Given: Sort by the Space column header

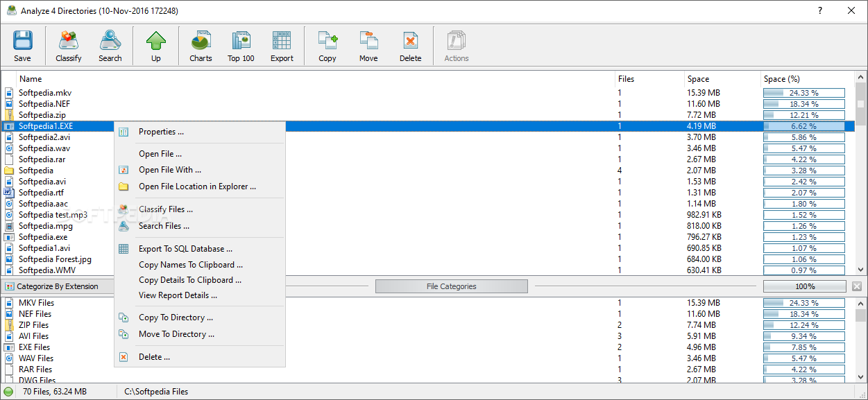Looking at the screenshot, I should point(722,79).
